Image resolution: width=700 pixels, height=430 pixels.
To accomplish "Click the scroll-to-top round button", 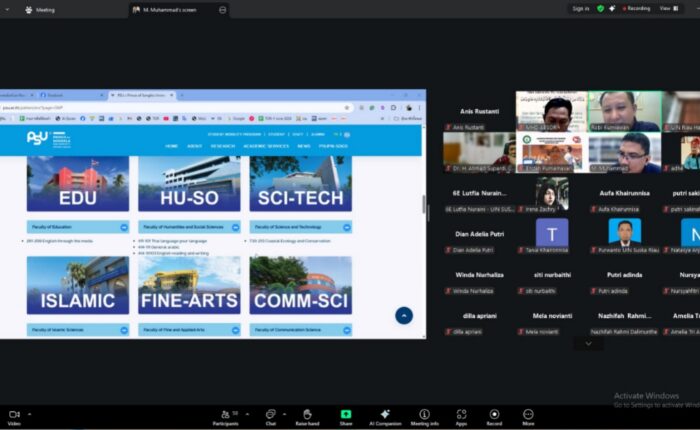I will pyautogui.click(x=404, y=315).
